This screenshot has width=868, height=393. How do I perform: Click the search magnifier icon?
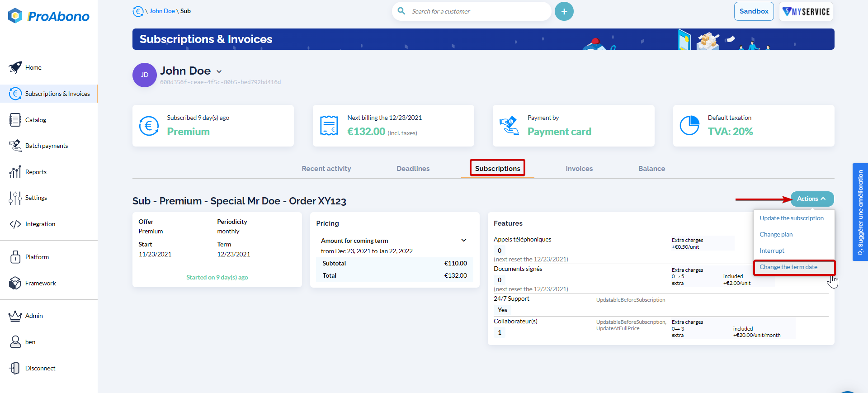tap(401, 11)
